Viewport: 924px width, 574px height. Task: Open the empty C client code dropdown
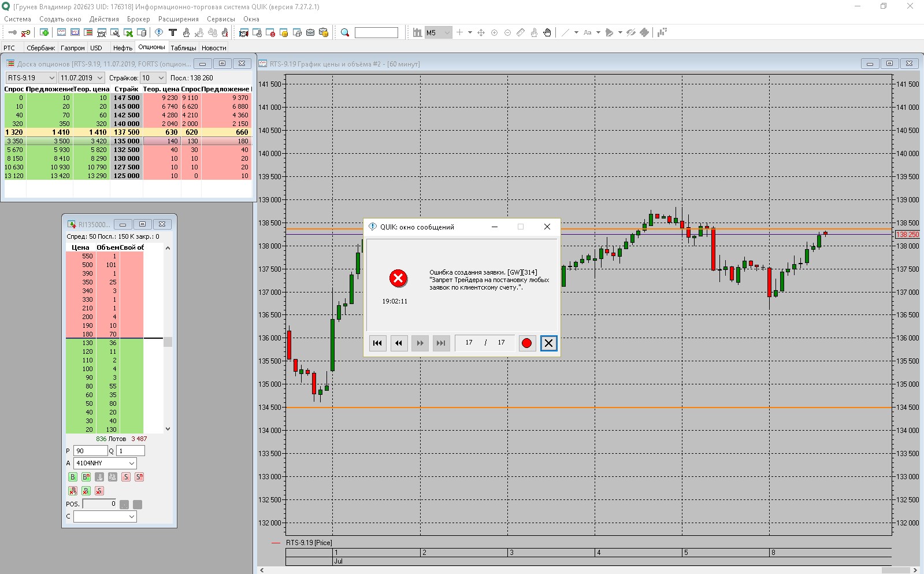tap(105, 516)
